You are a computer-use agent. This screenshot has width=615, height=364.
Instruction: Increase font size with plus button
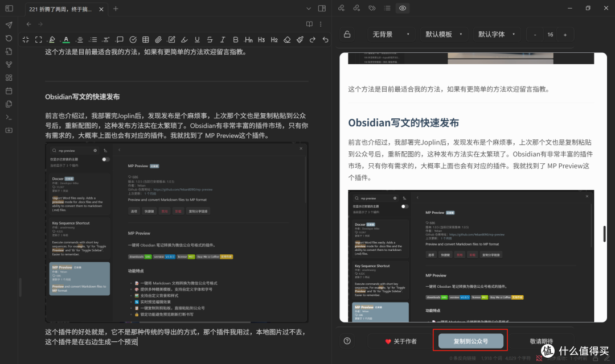pos(565,35)
